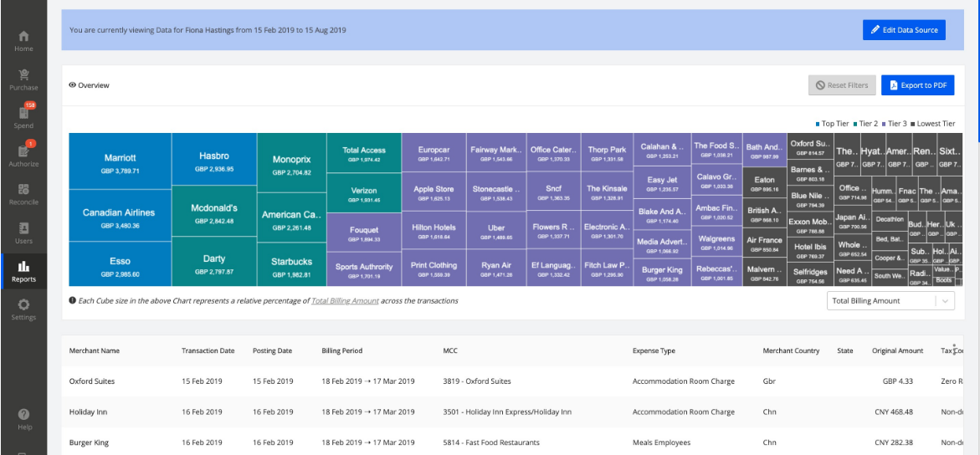Open the Burger King table row
The height and width of the screenshot is (455, 980).
[512, 442]
